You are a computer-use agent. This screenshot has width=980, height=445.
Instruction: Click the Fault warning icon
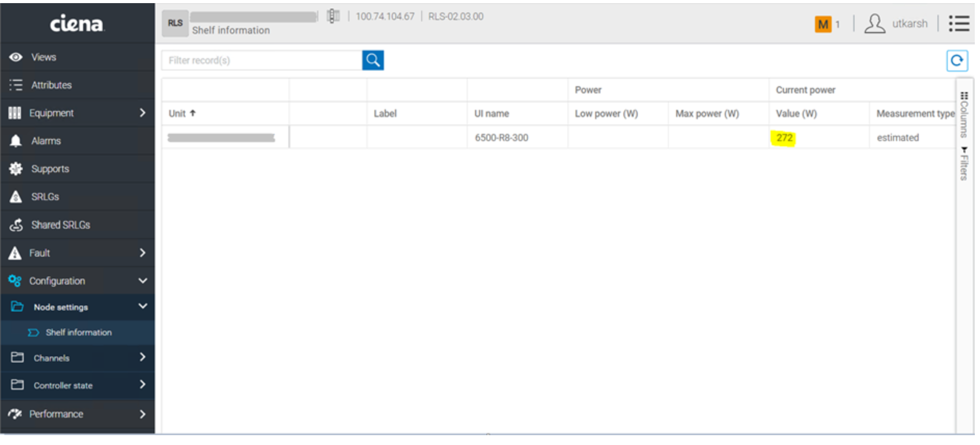click(x=15, y=253)
